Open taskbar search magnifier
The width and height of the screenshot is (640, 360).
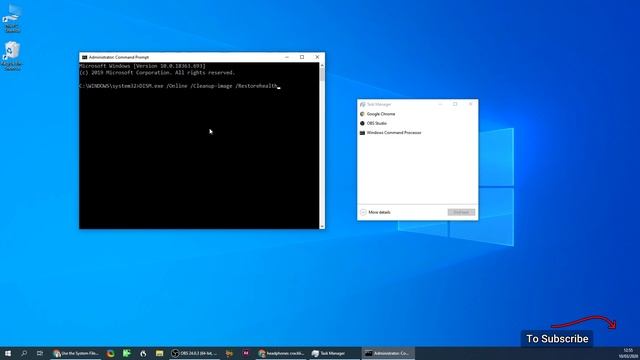(x=24, y=353)
